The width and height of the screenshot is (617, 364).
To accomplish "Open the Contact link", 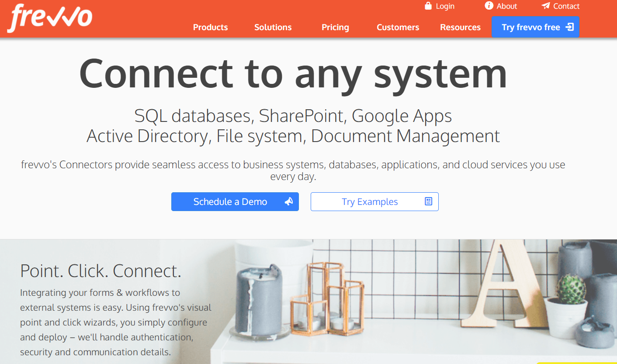I will 566,6.
